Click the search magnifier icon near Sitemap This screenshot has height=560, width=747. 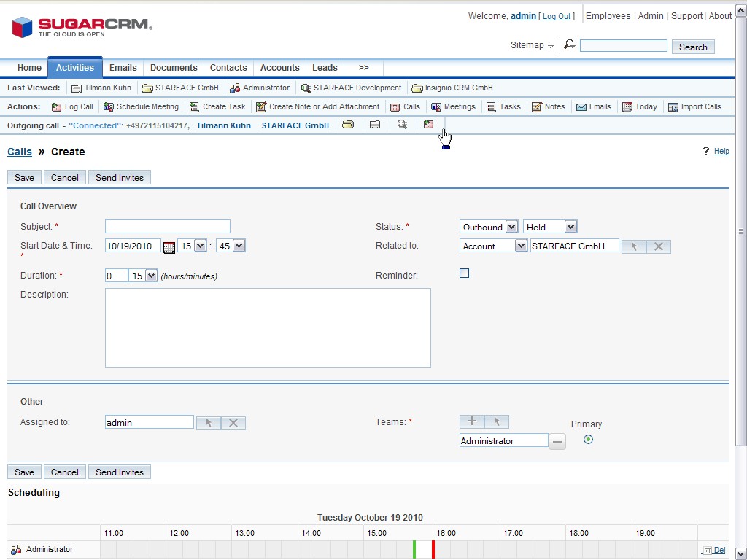point(570,45)
